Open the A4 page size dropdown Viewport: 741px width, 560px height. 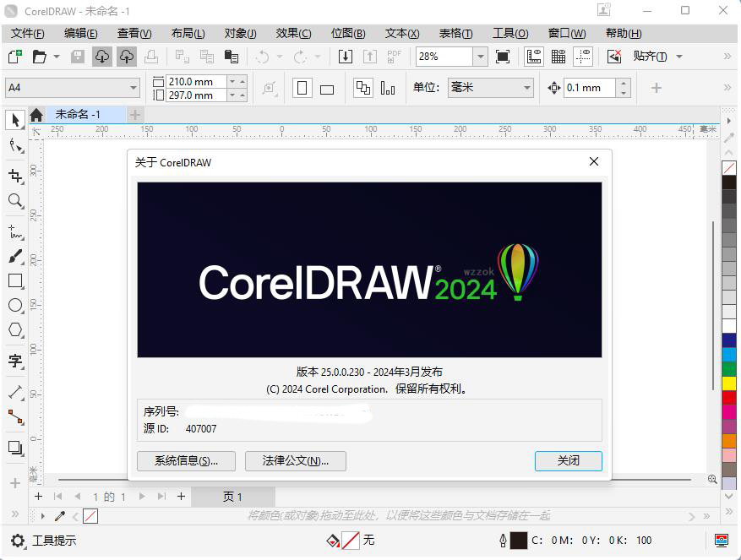[133, 88]
